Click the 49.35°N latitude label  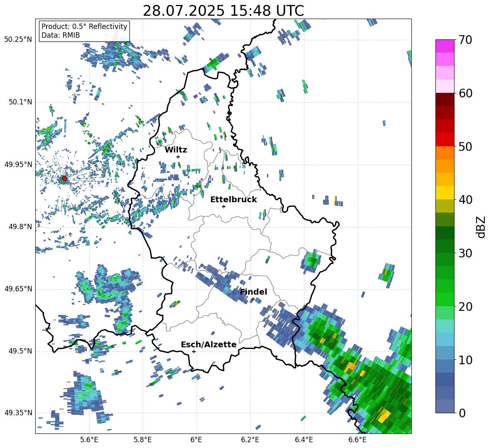pos(18,413)
